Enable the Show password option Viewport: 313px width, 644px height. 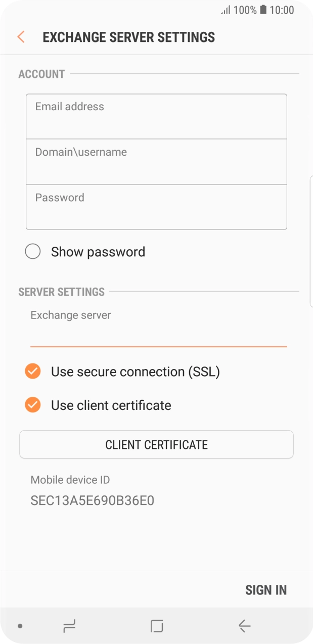(x=32, y=251)
